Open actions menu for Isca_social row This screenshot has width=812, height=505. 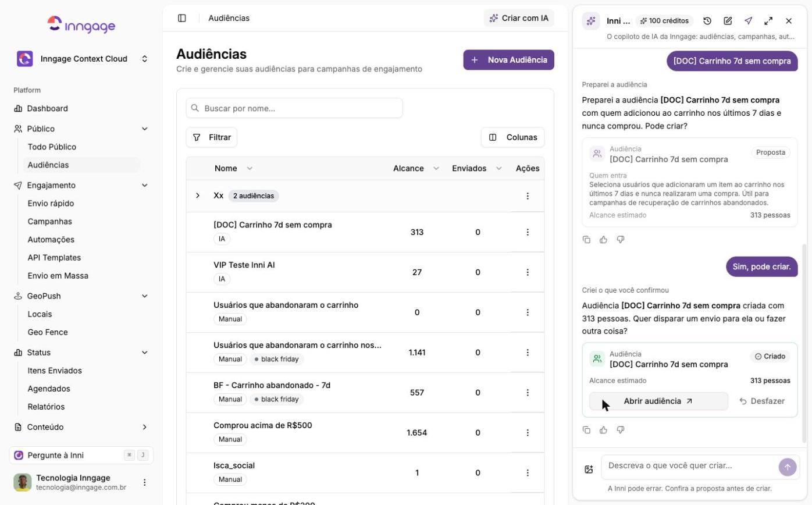point(528,473)
